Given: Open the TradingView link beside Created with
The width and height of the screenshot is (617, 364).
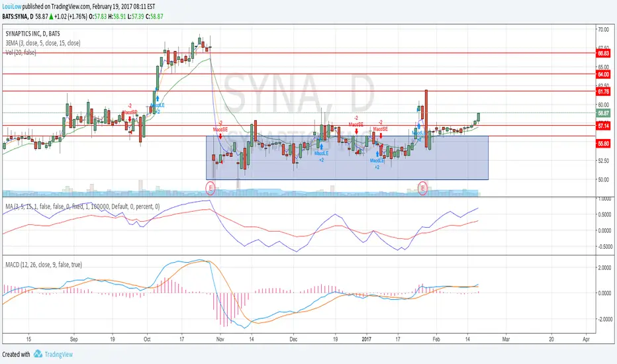Looking at the screenshot, I should pos(59,354).
